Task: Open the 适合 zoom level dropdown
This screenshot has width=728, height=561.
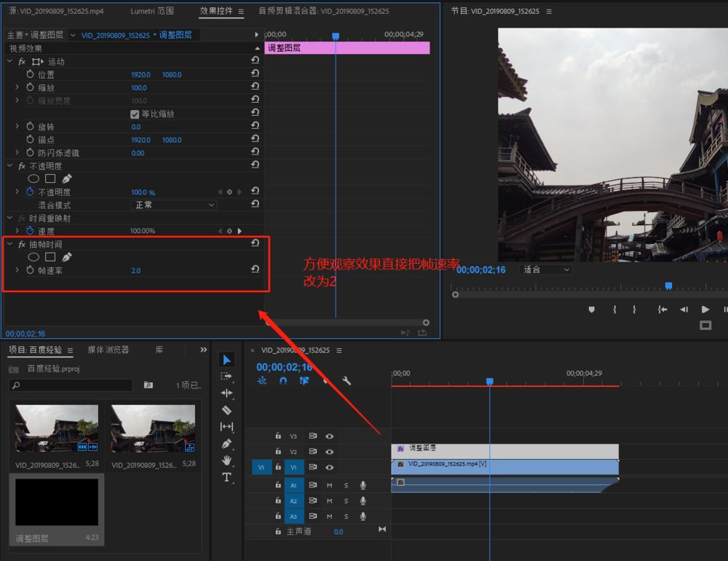Action: (x=545, y=268)
